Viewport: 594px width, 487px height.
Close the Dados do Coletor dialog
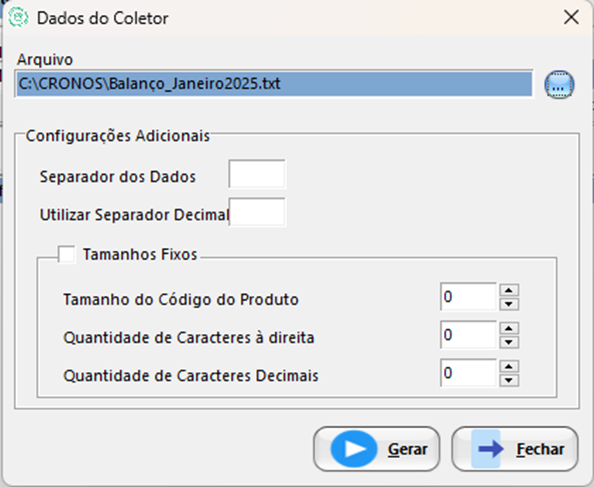[x=571, y=17]
